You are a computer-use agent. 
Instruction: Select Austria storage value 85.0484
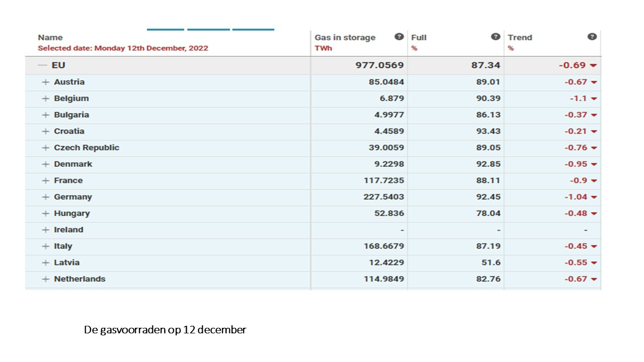coord(386,82)
